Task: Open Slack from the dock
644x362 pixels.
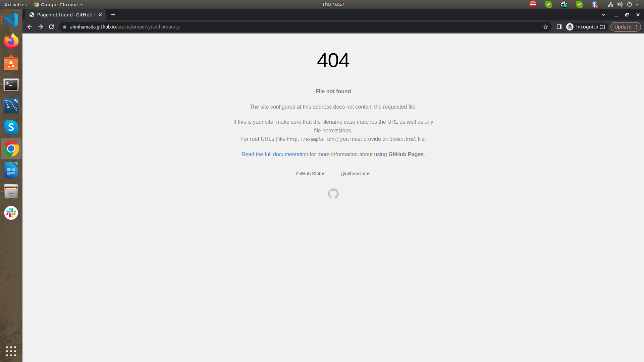Action: point(11,213)
